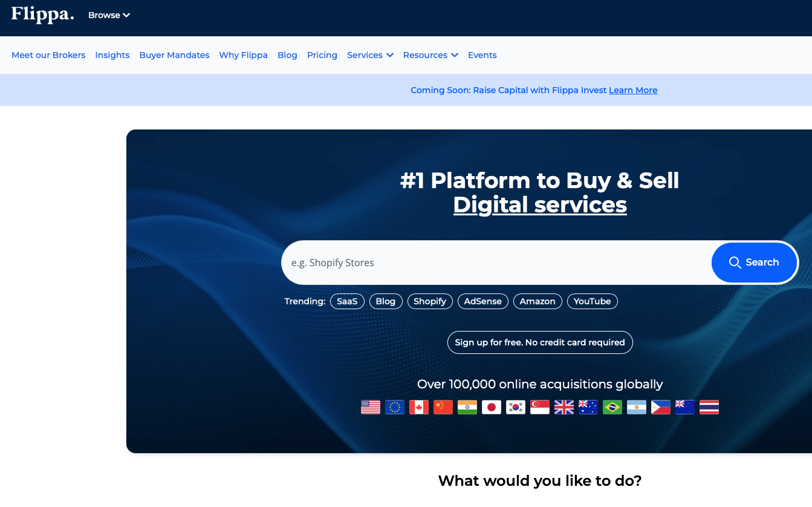Click the Flippa logo
Viewport: 812px width, 507px height.
tap(42, 15)
